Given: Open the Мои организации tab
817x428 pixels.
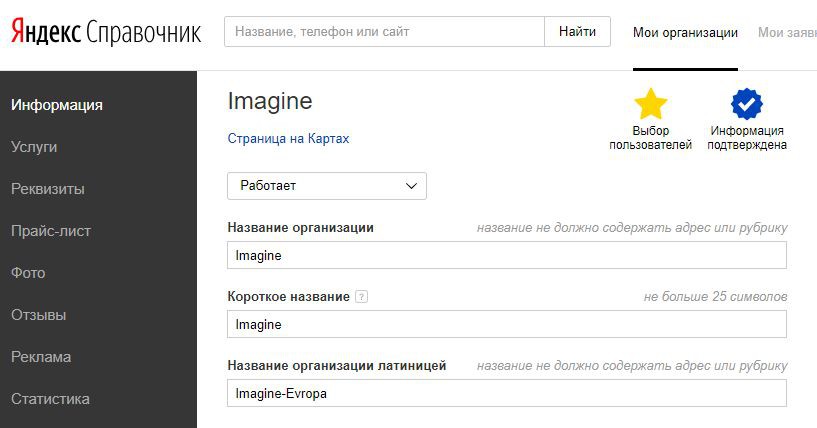Looking at the screenshot, I should click(685, 33).
